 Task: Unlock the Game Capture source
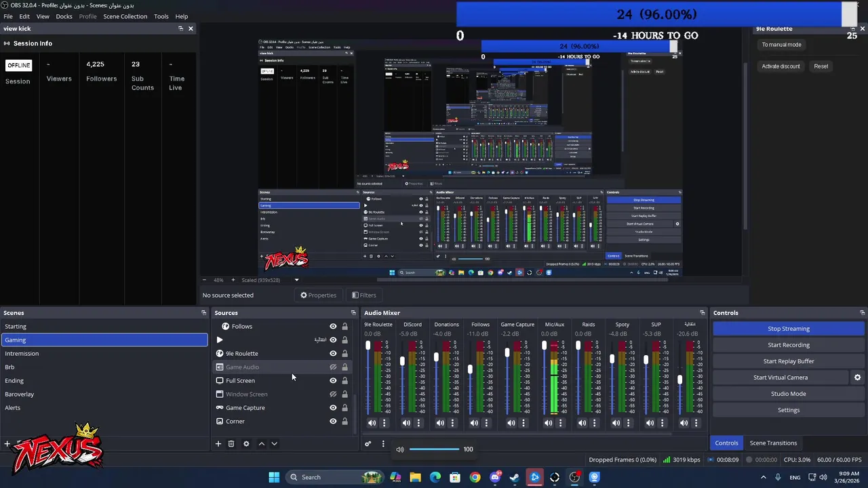344,408
